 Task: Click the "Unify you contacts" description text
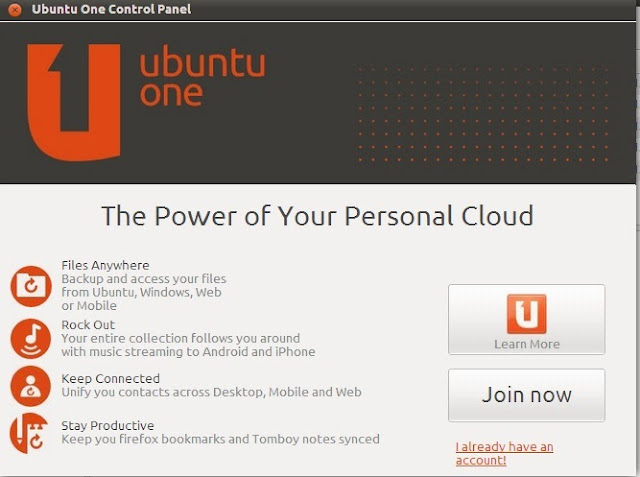[211, 392]
